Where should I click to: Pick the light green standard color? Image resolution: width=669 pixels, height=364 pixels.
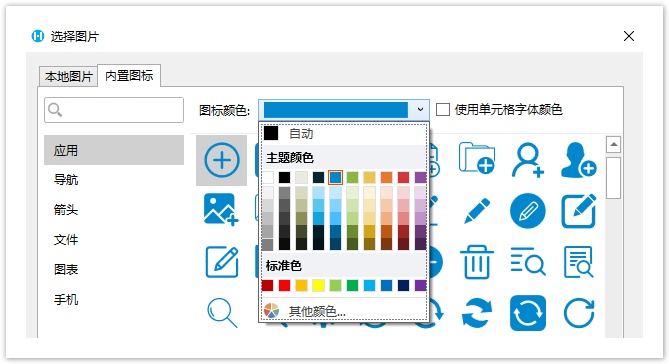[335, 285]
